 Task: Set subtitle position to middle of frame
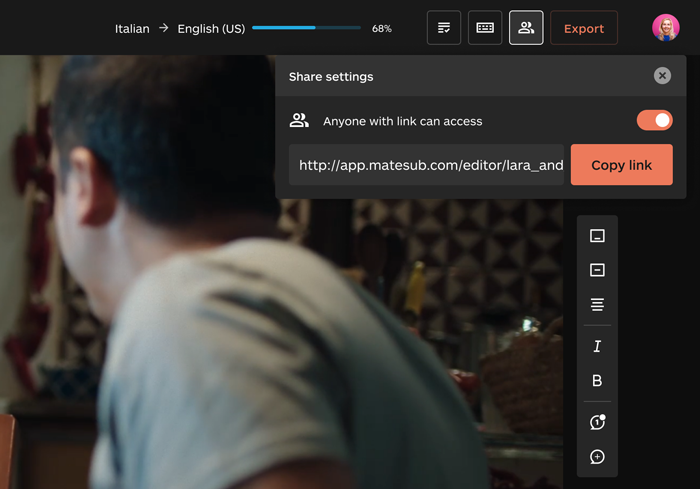597,270
